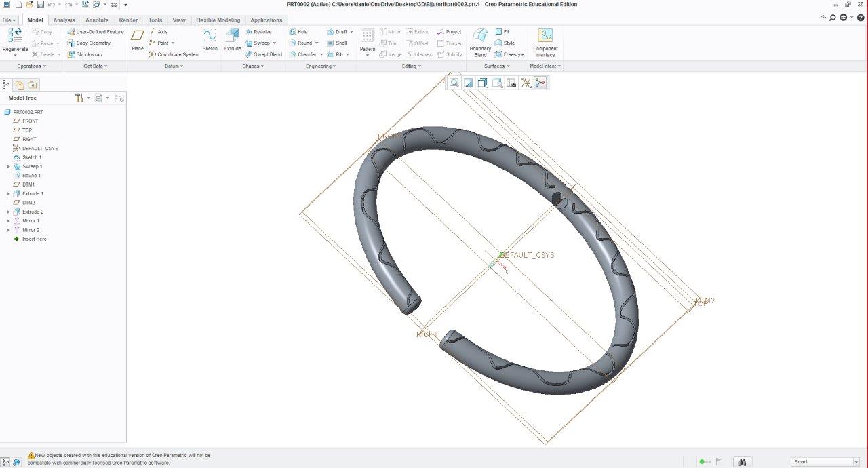Open the Flexible Modeling tab
The image size is (868, 468).
(x=218, y=20)
